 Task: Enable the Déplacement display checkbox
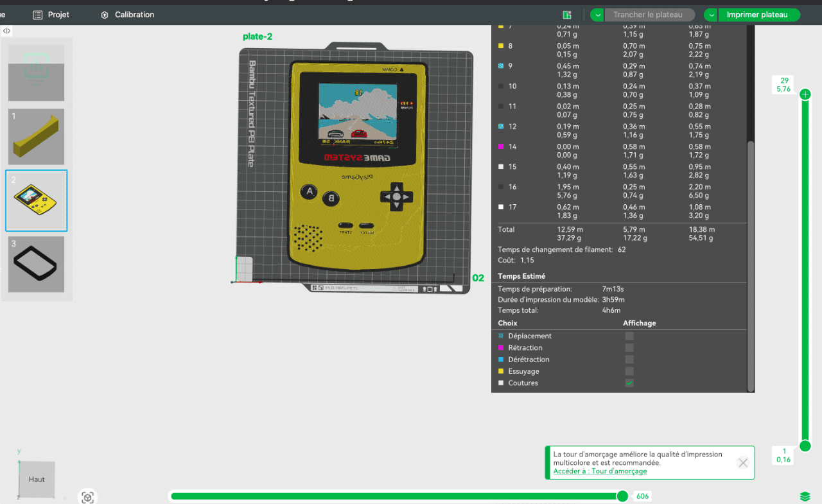(x=629, y=336)
